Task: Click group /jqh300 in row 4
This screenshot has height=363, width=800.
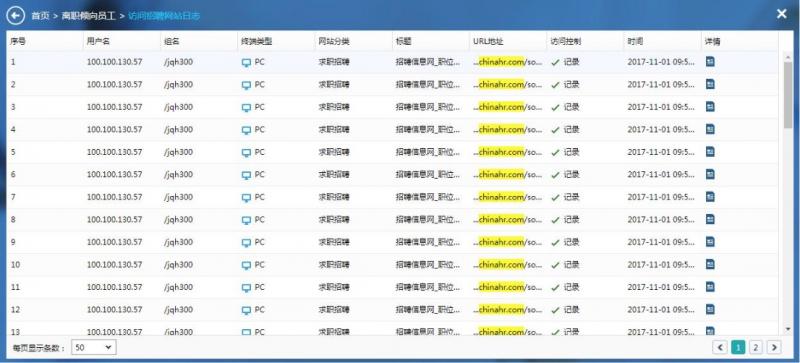Action: click(x=179, y=130)
